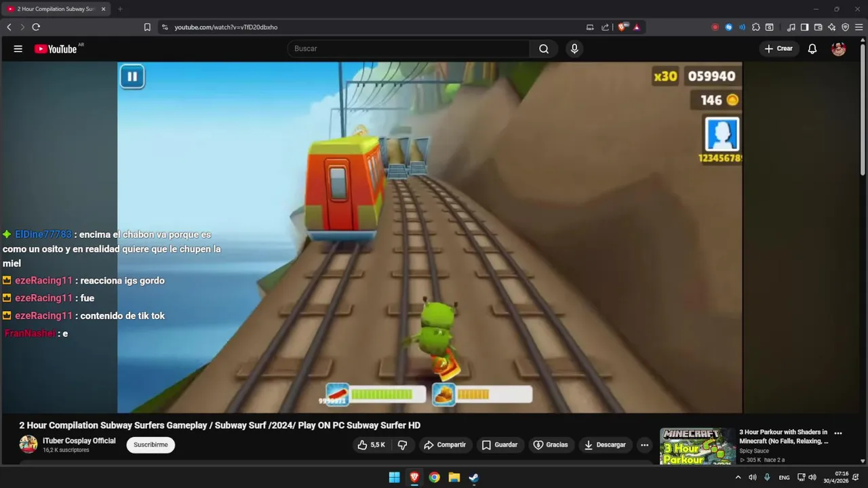Go to the YouTube home logo
The height and width of the screenshot is (488, 868).
click(x=56, y=49)
